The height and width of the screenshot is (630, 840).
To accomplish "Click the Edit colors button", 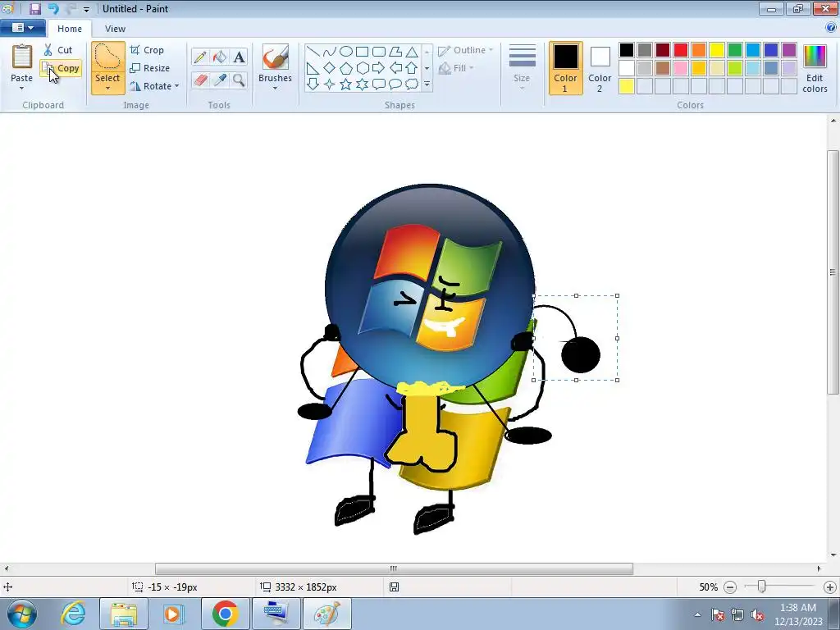I will 815,69.
